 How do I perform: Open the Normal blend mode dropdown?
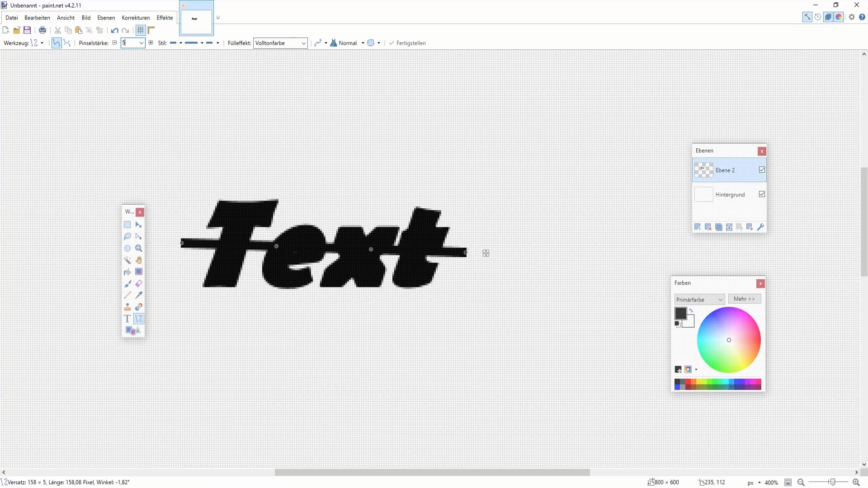pos(348,43)
